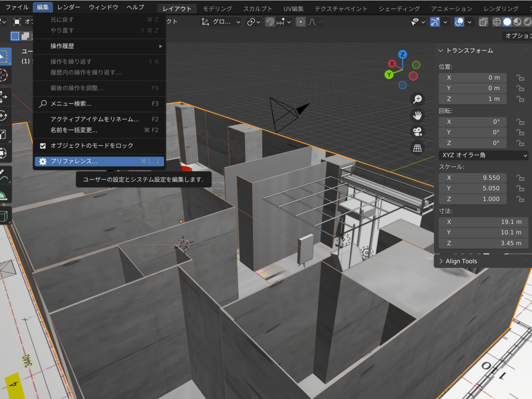Toggle X-Ray mode in the viewport
The width and height of the screenshot is (532, 399).
tap(483, 22)
